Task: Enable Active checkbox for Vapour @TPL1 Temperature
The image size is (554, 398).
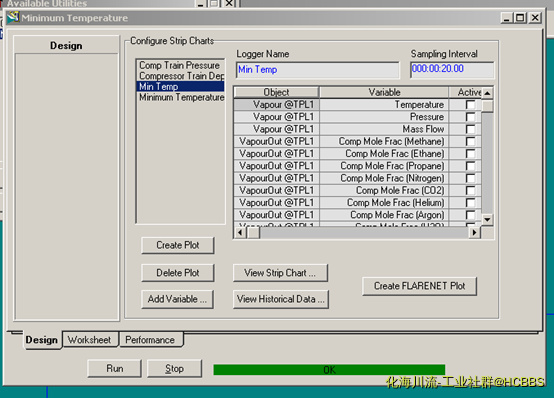Action: [x=470, y=105]
